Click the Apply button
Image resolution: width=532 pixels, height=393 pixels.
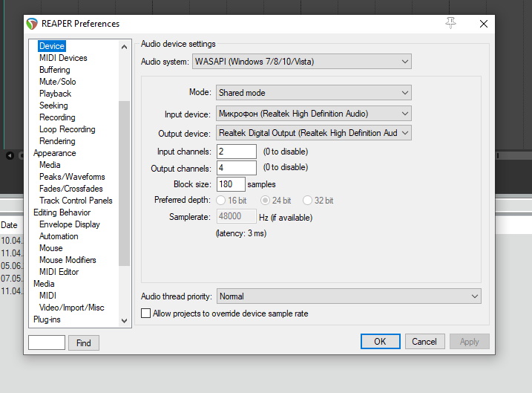click(469, 342)
